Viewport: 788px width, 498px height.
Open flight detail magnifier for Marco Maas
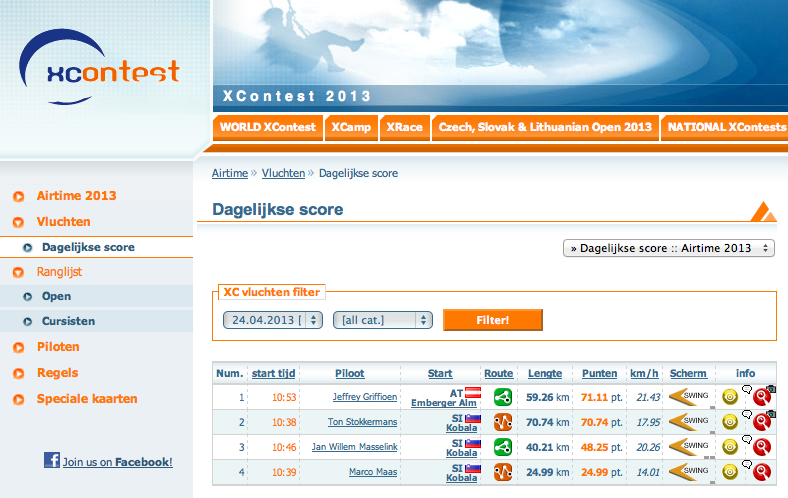click(762, 472)
